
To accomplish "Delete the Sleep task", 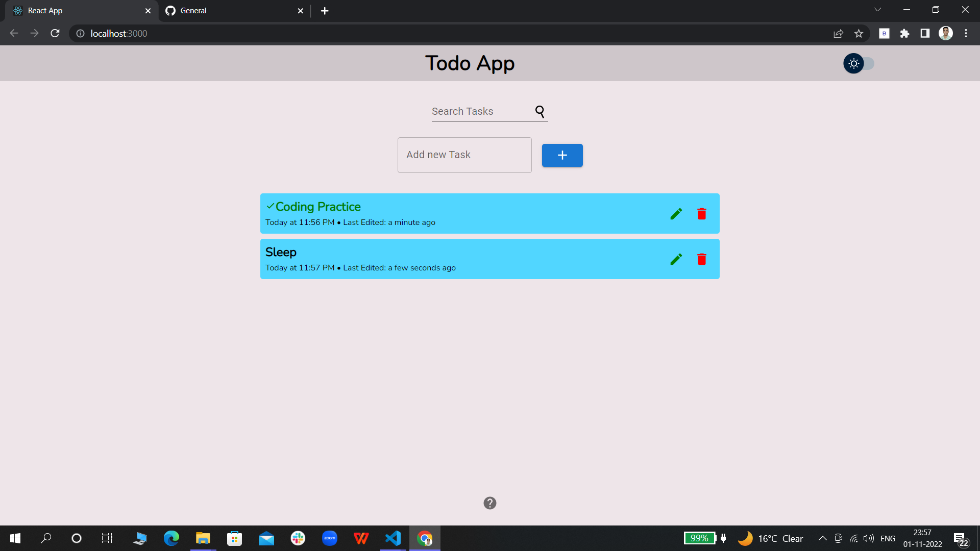I will coord(702,259).
